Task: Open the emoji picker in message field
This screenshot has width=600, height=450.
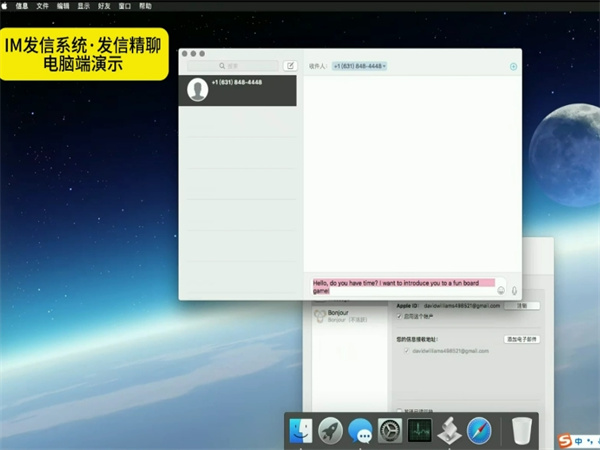Action: (x=501, y=290)
